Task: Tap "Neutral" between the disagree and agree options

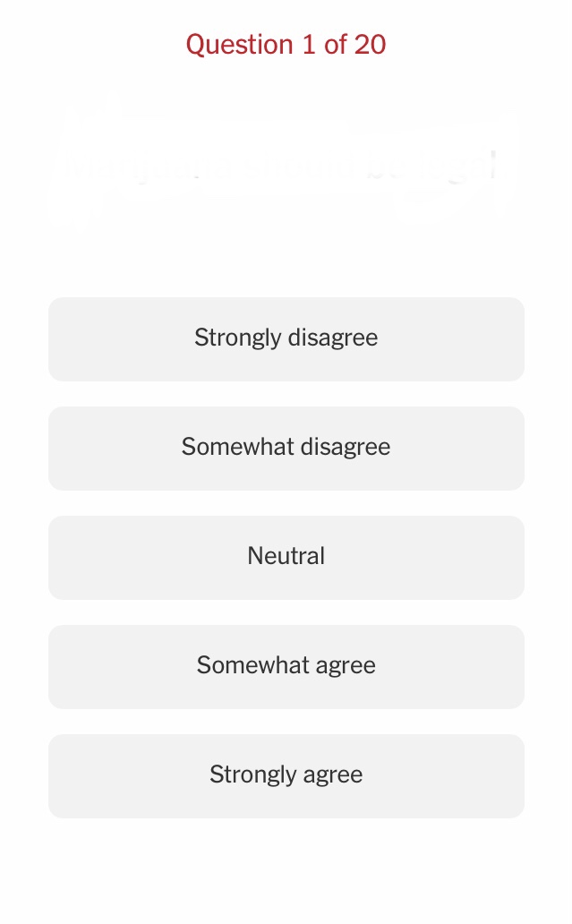Action: pyautogui.click(x=286, y=557)
